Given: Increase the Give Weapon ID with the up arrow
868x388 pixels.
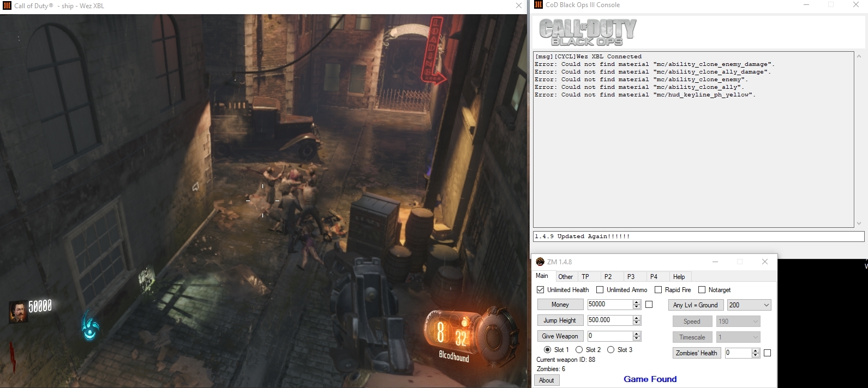Looking at the screenshot, I should tap(637, 334).
